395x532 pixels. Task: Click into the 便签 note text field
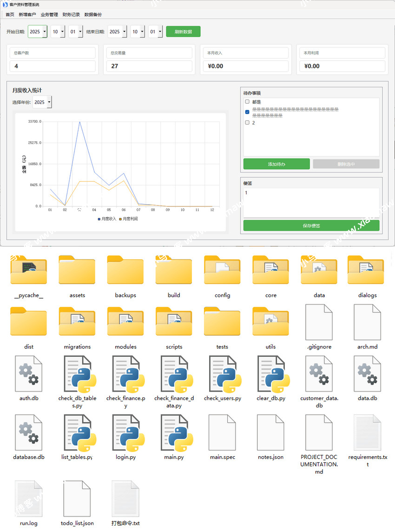click(311, 202)
